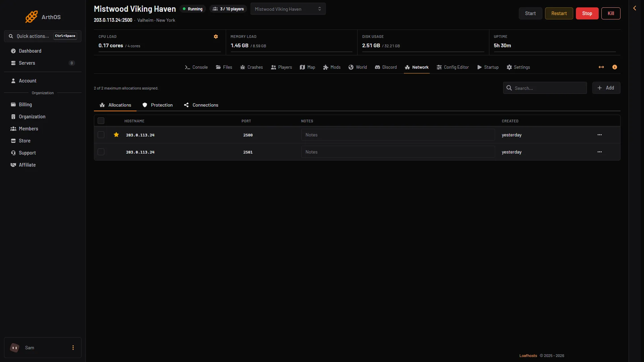Open Sam user options kebab menu
The image size is (644, 362).
(x=73, y=348)
